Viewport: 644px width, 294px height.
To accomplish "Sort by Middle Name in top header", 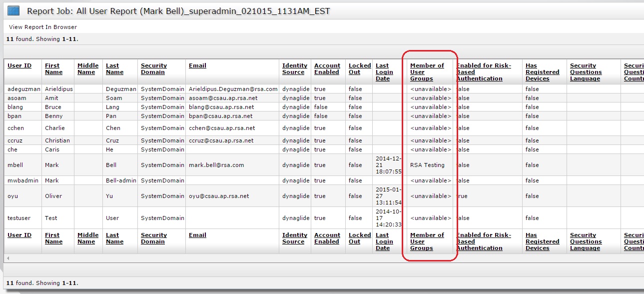I will (x=88, y=69).
